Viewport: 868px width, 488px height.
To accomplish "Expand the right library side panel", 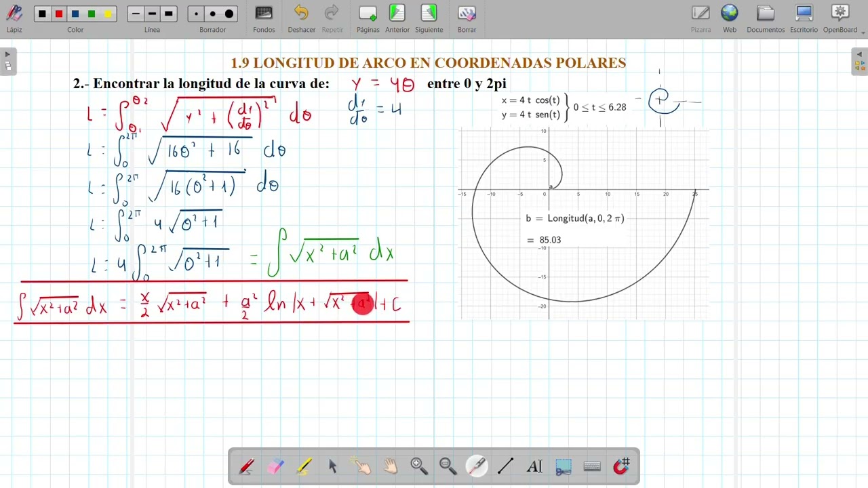I will coord(860,61).
